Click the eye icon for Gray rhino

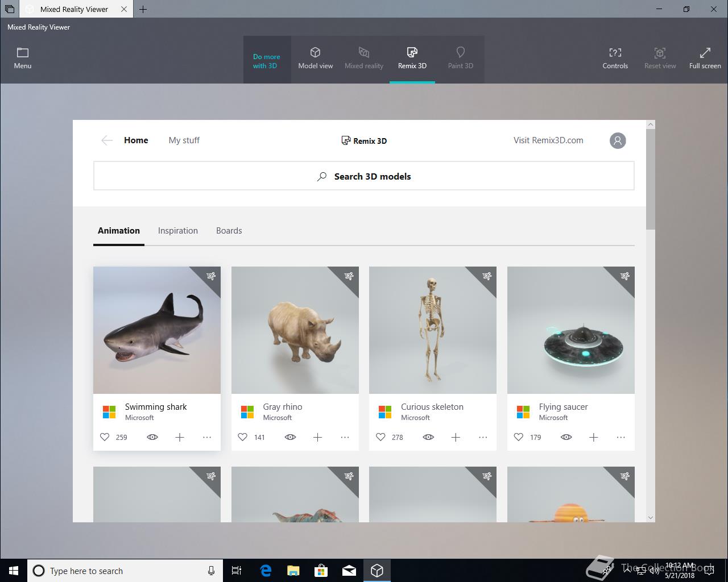tap(291, 437)
